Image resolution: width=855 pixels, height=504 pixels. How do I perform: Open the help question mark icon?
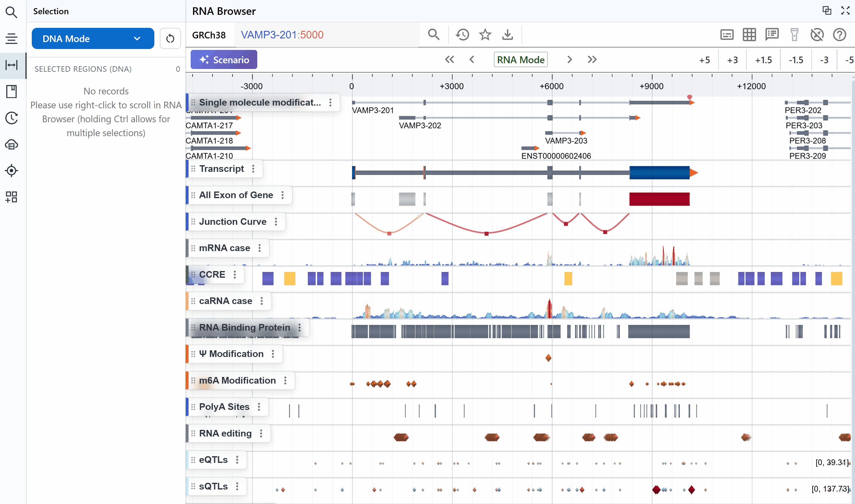[839, 35]
